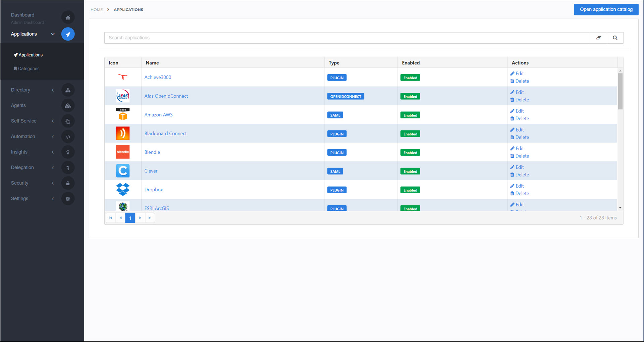This screenshot has height=342, width=644.
Task: Open the Dashboard menu item
Action: 22,15
